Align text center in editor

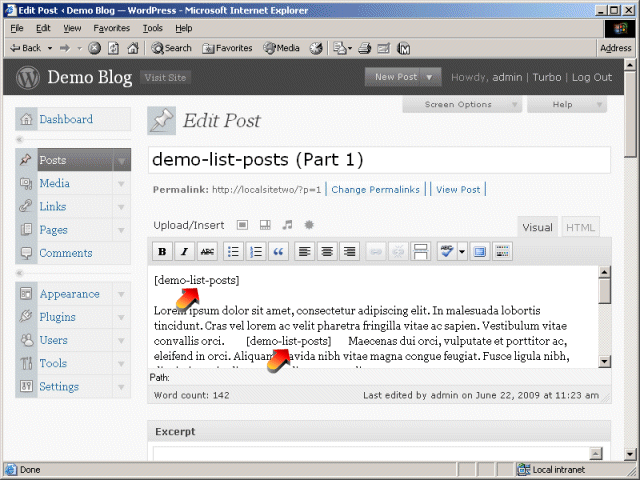tap(327, 251)
